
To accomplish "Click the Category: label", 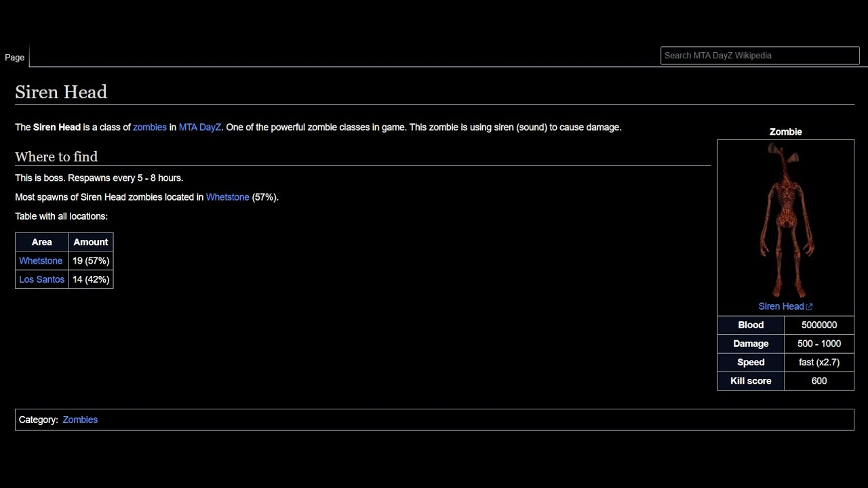I will click(x=39, y=420).
